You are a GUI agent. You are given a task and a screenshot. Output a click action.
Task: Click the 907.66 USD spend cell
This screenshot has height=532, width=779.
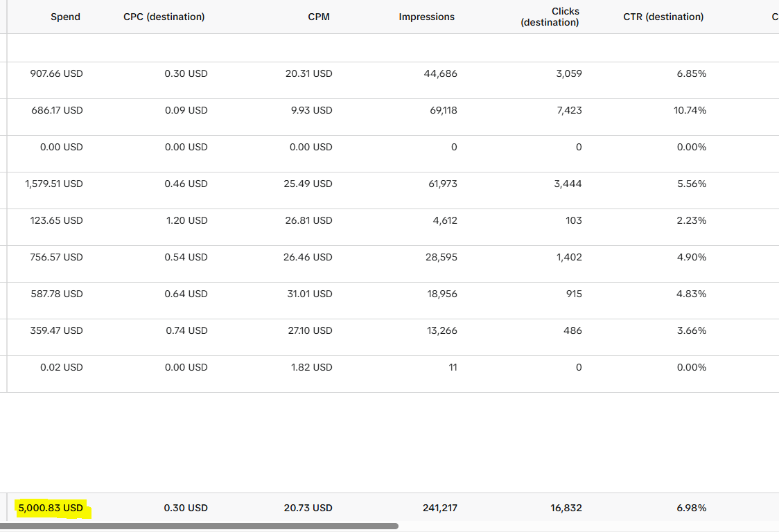point(56,73)
